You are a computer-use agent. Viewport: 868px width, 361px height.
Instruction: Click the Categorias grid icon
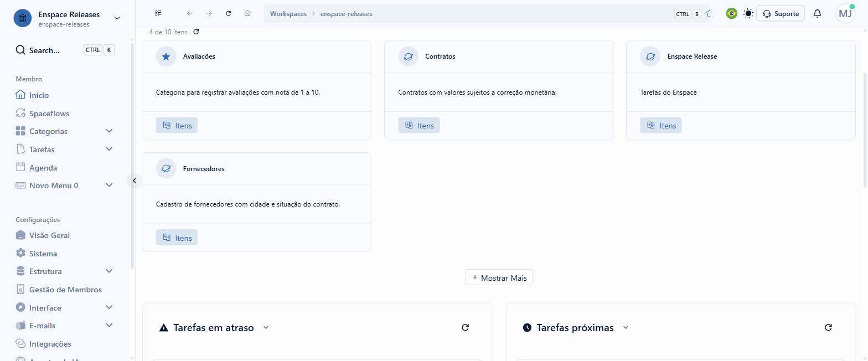pyautogui.click(x=20, y=131)
